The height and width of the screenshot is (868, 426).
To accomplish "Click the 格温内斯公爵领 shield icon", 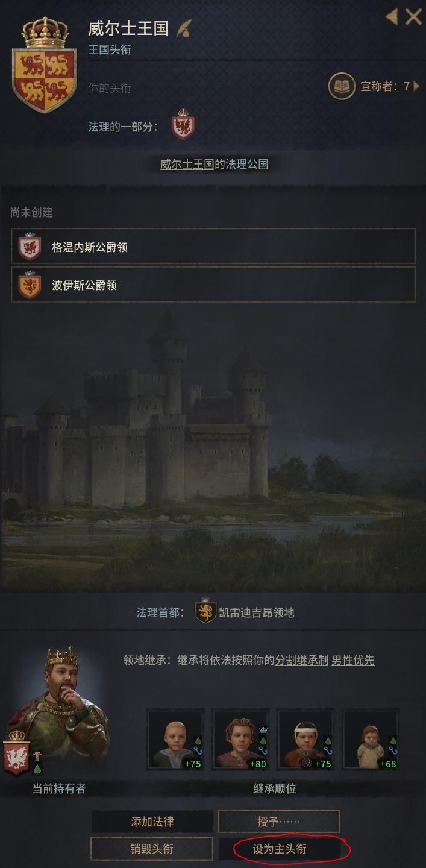I will pyautogui.click(x=30, y=247).
